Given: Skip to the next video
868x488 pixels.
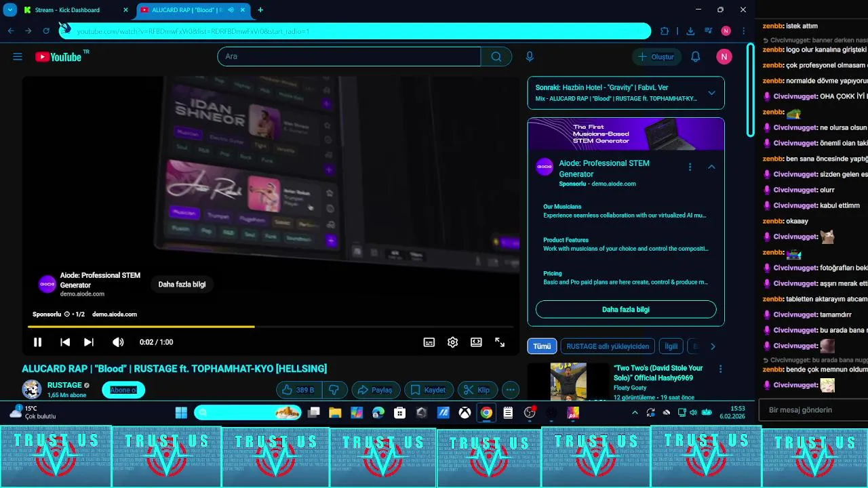Looking at the screenshot, I should [x=89, y=342].
